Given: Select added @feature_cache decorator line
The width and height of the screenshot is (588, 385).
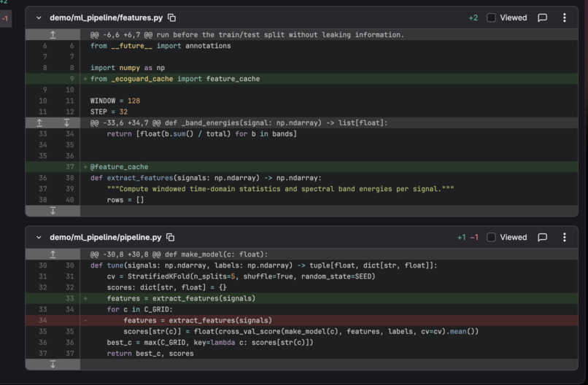Looking at the screenshot, I should tap(301, 167).
